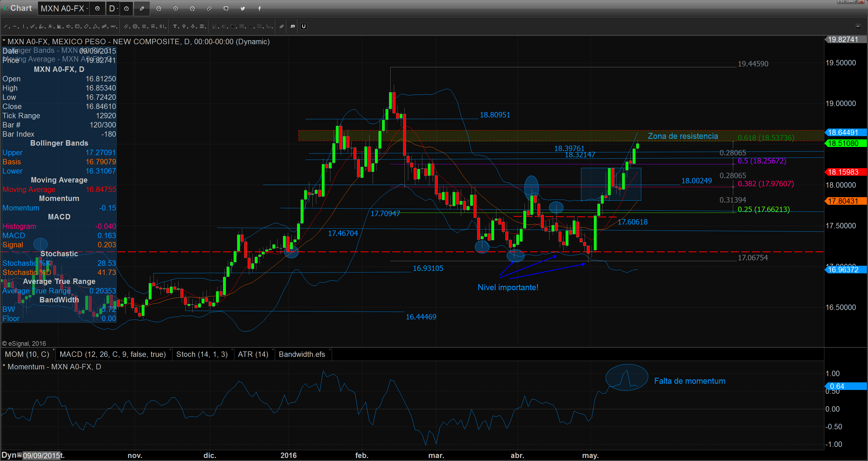Click the 0.618 (18.53736) Fibonacci label
This screenshot has height=461, width=868.
pyautogui.click(x=766, y=138)
